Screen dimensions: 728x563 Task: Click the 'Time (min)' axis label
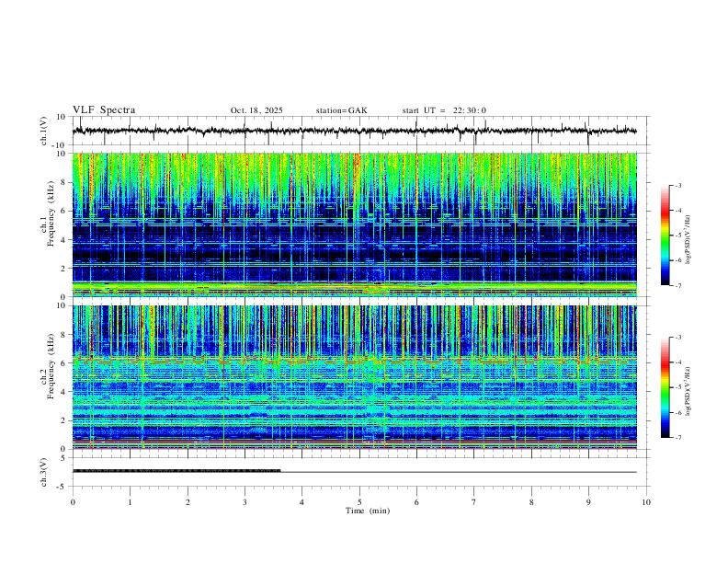[x=368, y=511]
